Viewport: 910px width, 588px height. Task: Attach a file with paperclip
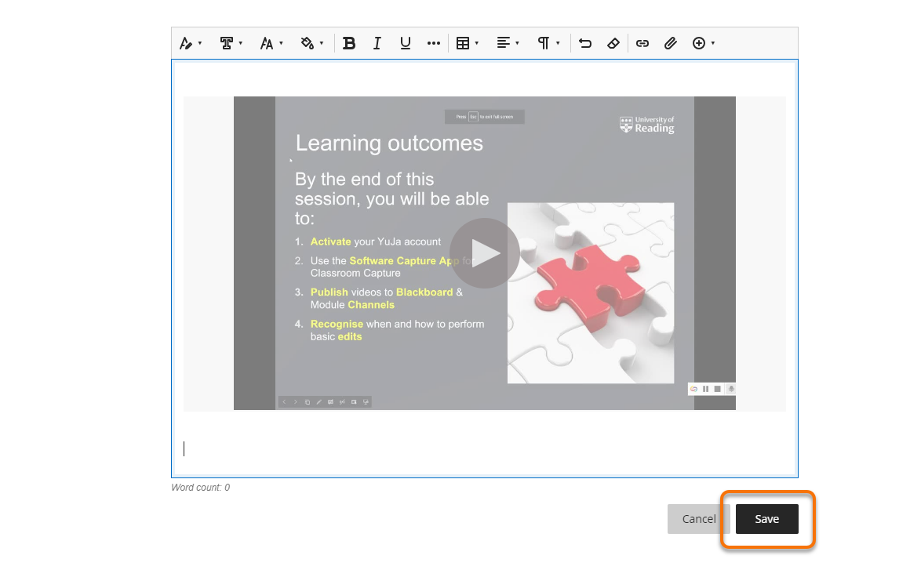tap(671, 43)
